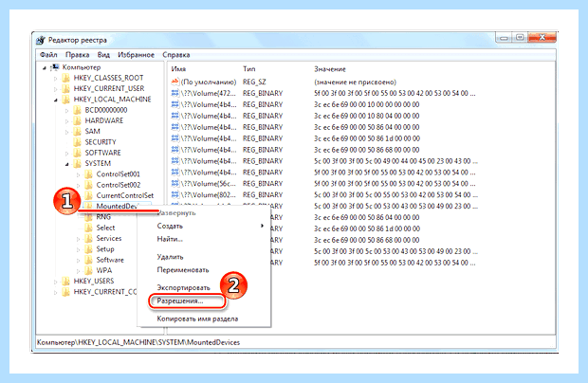The image size is (588, 383).
Task: Click the HKEY_CURRENT_USER folder icon
Action: tap(66, 88)
